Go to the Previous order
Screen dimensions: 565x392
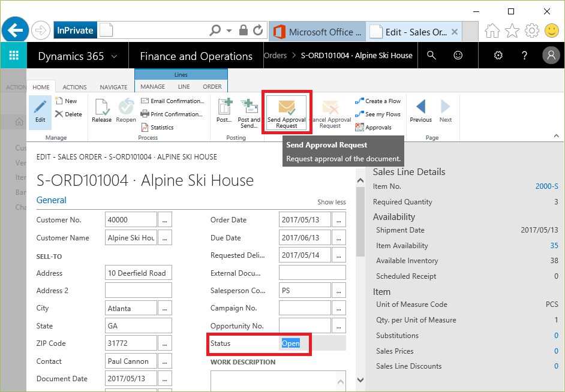420,111
